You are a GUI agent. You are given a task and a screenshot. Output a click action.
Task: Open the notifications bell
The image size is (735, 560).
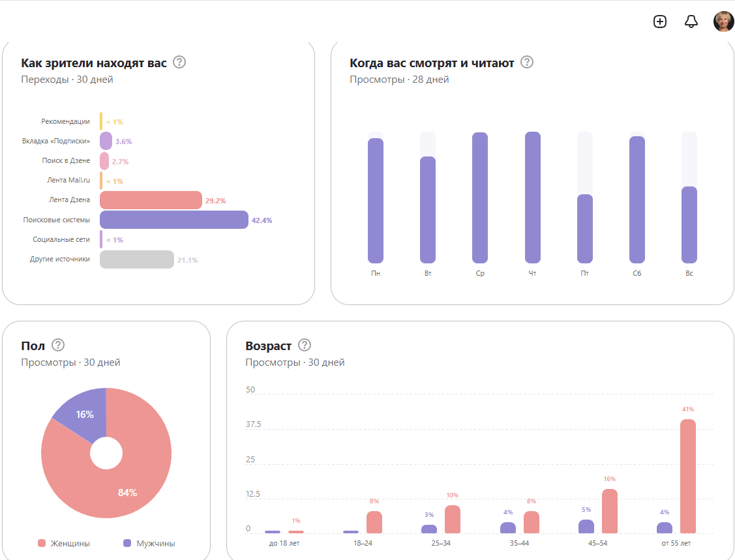pyautogui.click(x=691, y=22)
